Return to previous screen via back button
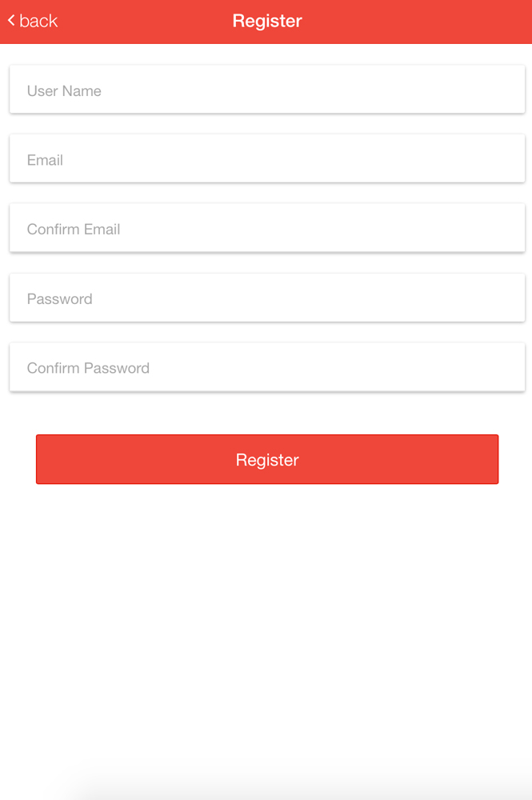This screenshot has height=800, width=532. click(x=32, y=21)
